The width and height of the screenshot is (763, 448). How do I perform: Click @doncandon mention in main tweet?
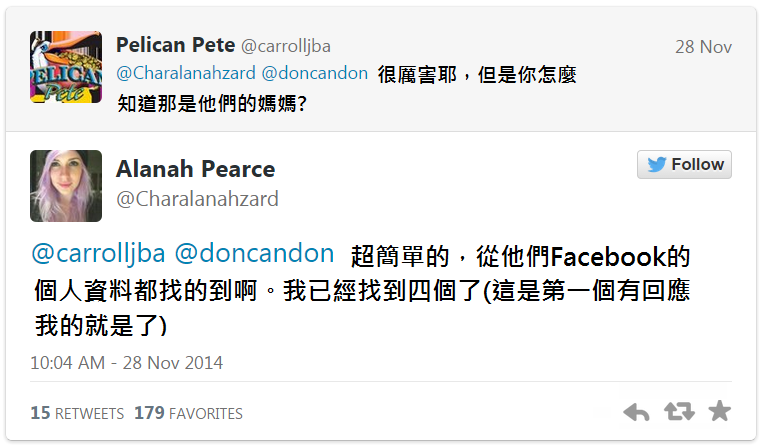pos(254,253)
